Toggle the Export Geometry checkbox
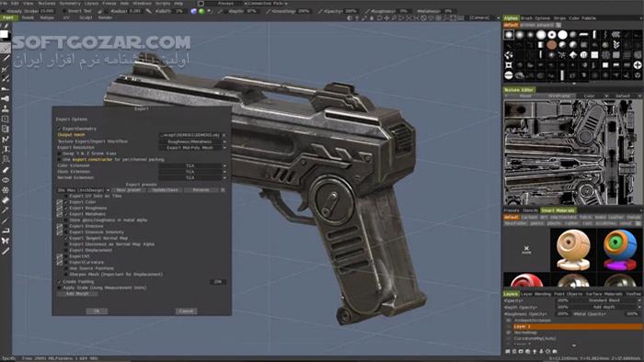 (x=59, y=129)
